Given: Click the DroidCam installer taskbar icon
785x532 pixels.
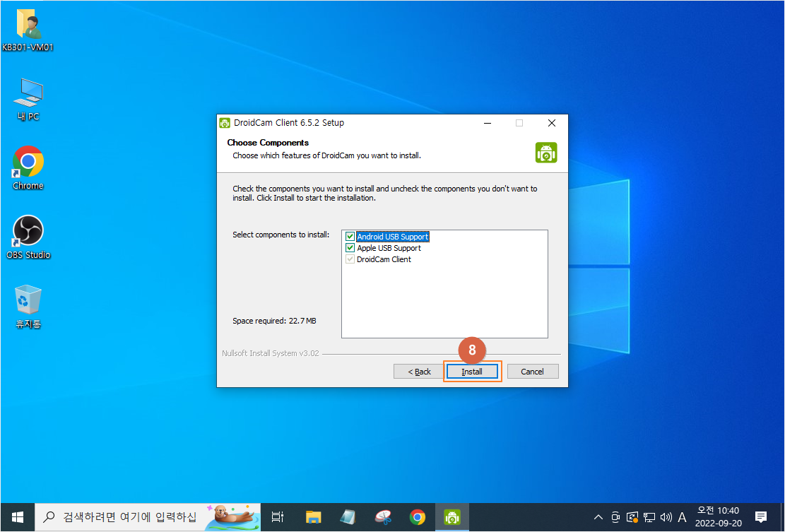Looking at the screenshot, I should (452, 517).
